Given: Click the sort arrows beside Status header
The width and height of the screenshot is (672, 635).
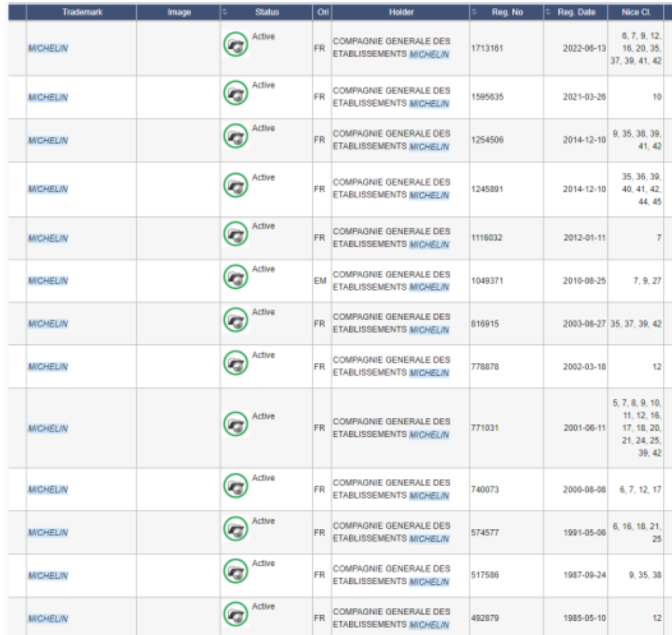Looking at the screenshot, I should [x=225, y=12].
